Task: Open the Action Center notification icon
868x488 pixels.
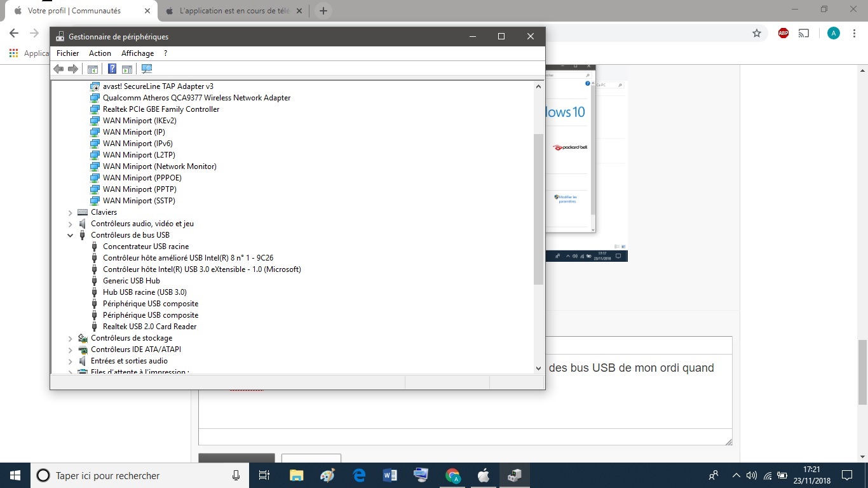Action: (x=847, y=475)
